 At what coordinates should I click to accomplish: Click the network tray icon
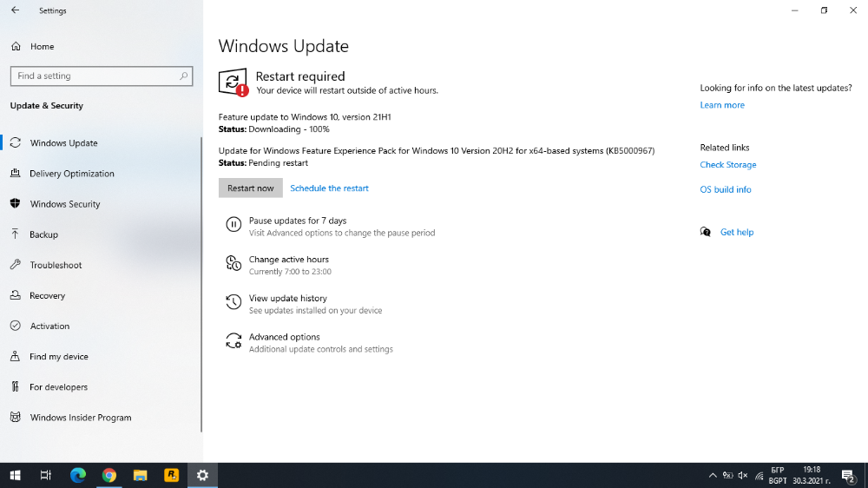759,476
